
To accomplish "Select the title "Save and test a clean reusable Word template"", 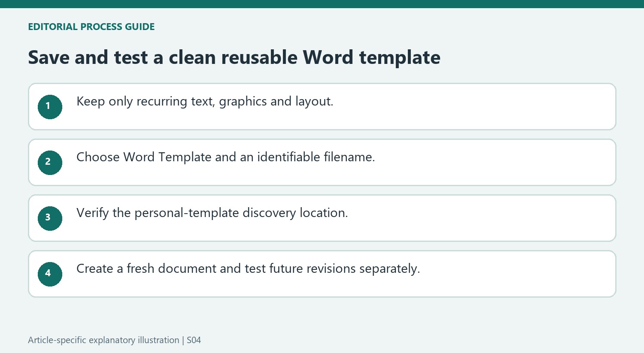I will point(234,57).
